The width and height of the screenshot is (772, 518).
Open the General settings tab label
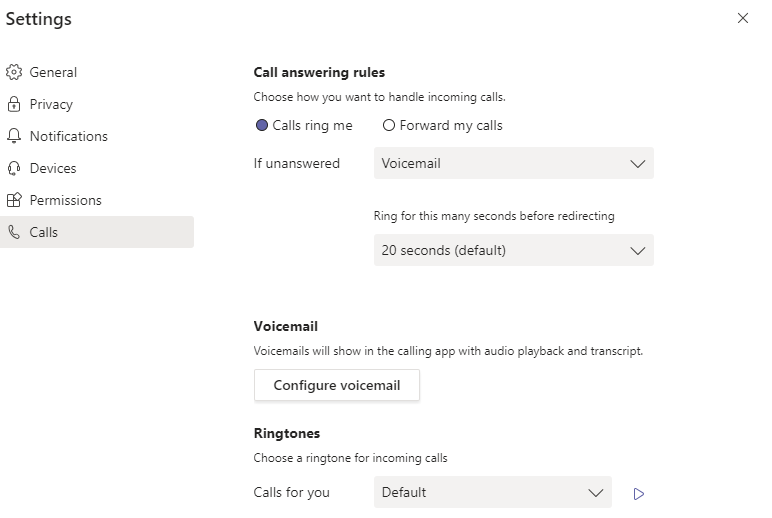53,72
